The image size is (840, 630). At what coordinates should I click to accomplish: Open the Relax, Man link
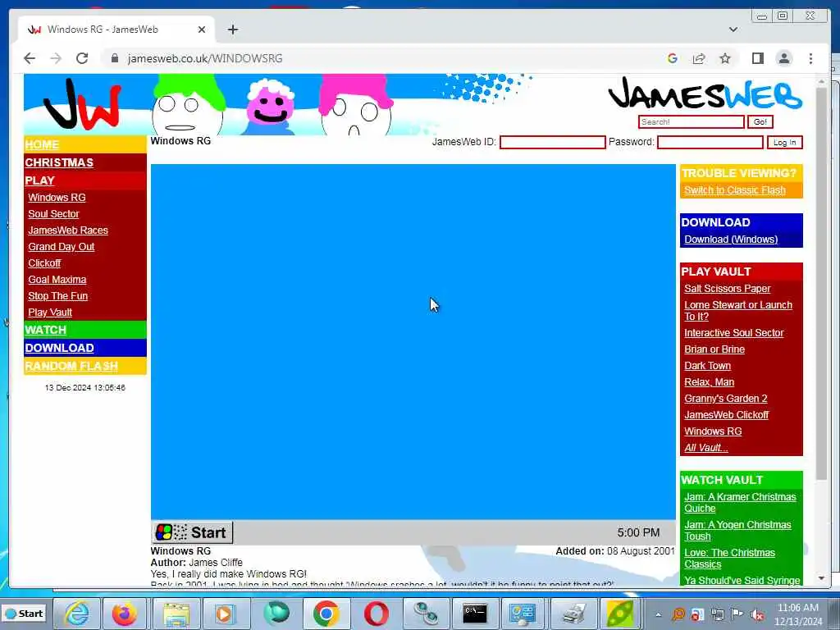[709, 382]
